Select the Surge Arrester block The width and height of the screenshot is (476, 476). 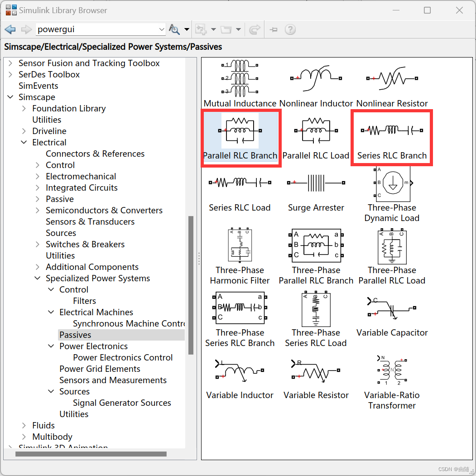click(x=316, y=193)
